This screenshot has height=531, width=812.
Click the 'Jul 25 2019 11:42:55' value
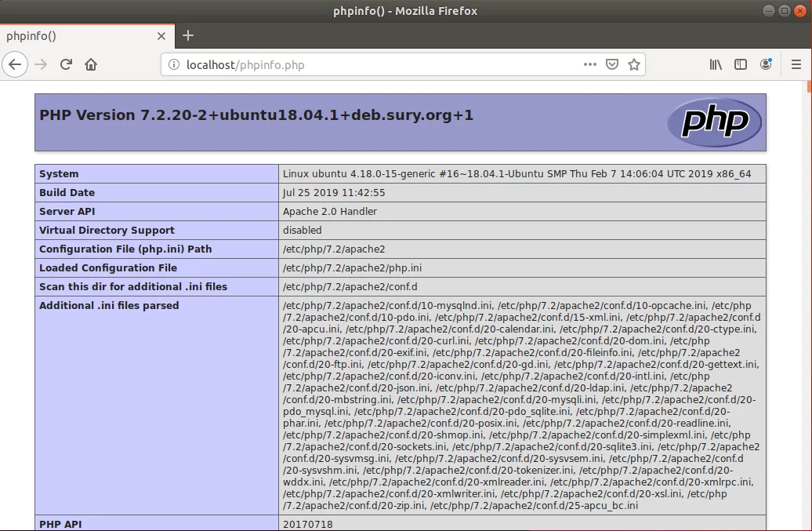pos(334,193)
